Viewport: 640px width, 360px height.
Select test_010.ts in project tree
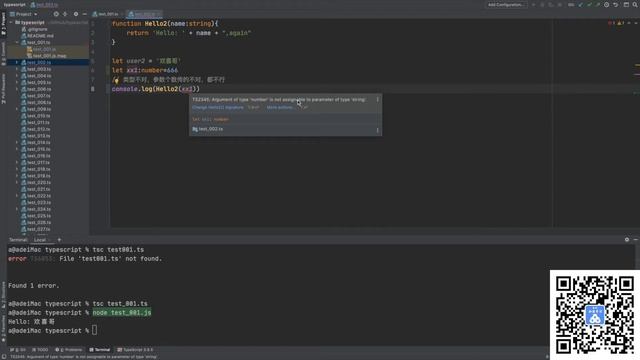pos(36,116)
